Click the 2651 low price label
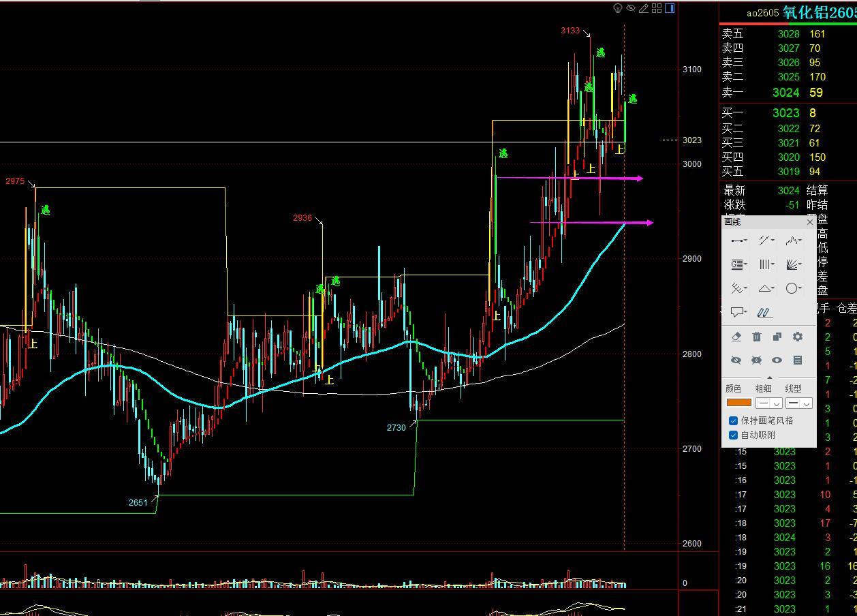Image resolution: width=857 pixels, height=616 pixels. pos(138,502)
